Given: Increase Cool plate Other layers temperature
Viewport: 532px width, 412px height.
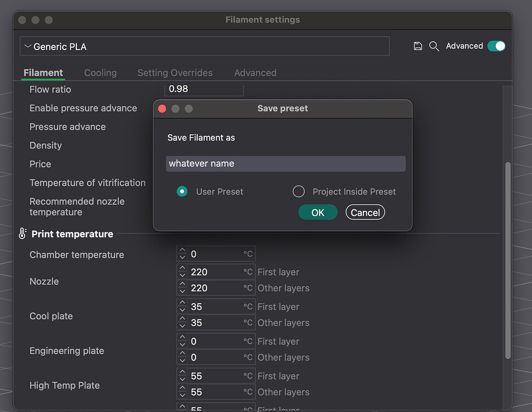Looking at the screenshot, I should click(x=182, y=318).
